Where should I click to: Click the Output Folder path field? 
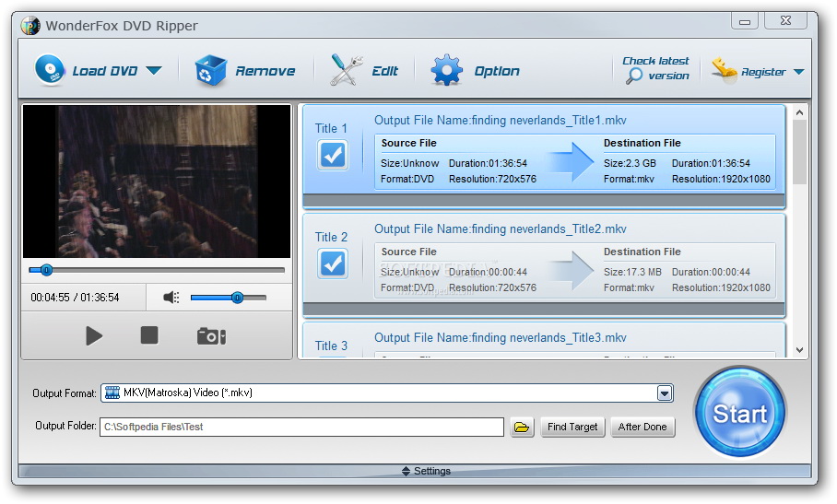point(301,427)
